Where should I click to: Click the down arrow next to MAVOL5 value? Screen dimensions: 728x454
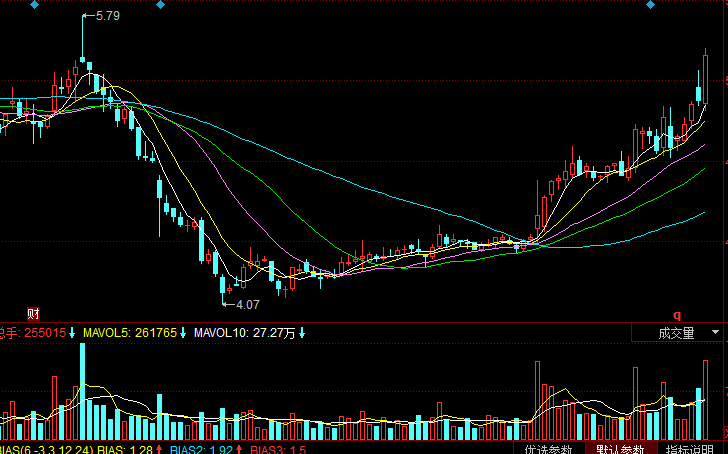click(183, 333)
